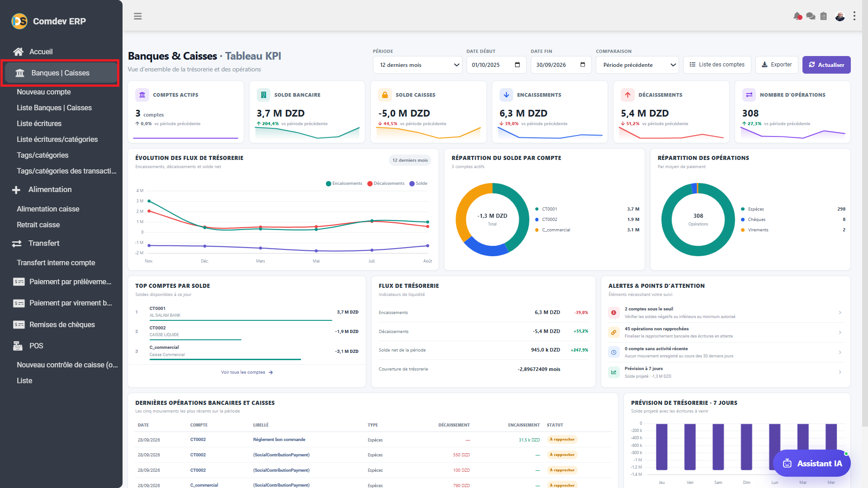
Task: Expand the 2 comptes sous le seuil alert chevron
Action: click(840, 313)
